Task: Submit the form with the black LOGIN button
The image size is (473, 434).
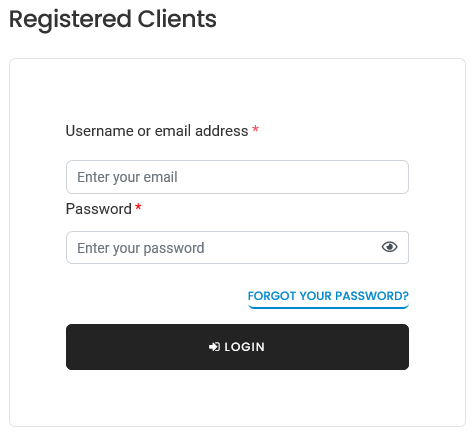Action: click(x=237, y=347)
